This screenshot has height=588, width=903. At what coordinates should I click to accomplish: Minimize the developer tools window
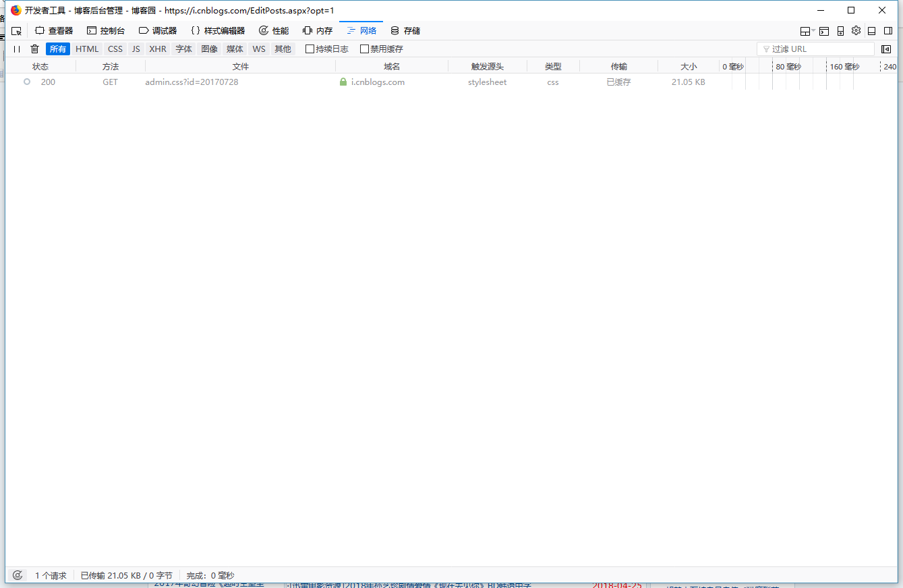point(821,10)
